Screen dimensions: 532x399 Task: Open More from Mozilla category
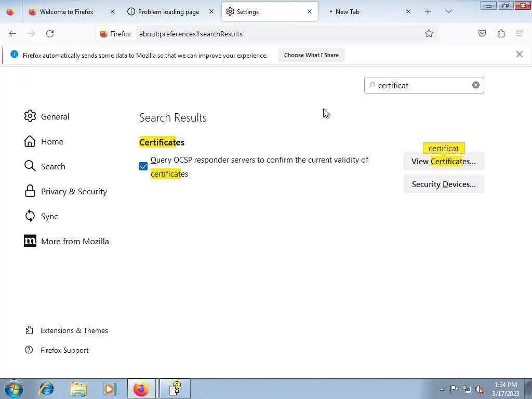(x=66, y=241)
